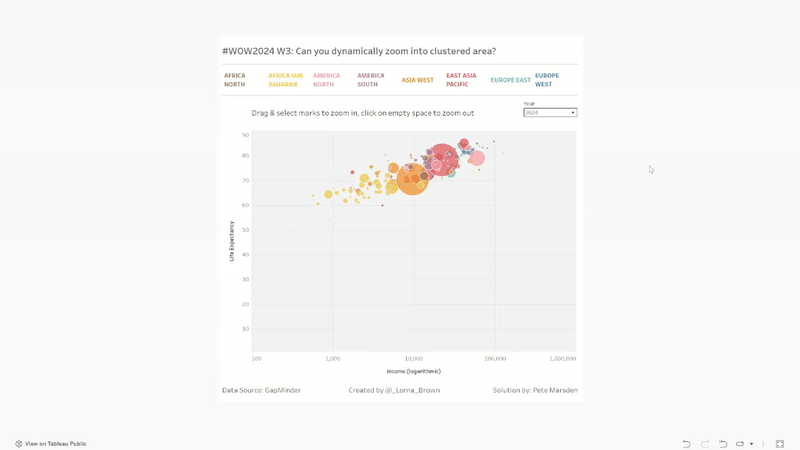Select the EUROPE WEST region label
The image size is (800, 450).
click(547, 80)
